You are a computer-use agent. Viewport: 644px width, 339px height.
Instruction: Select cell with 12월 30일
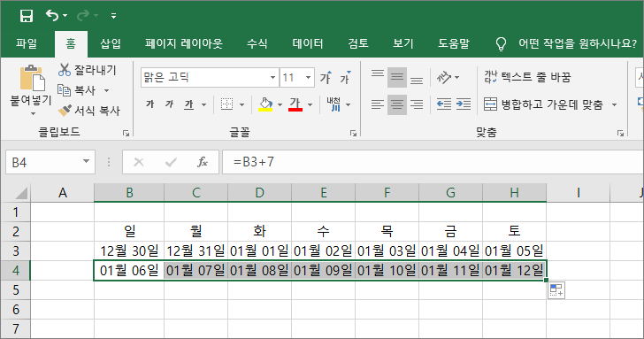coord(129,250)
